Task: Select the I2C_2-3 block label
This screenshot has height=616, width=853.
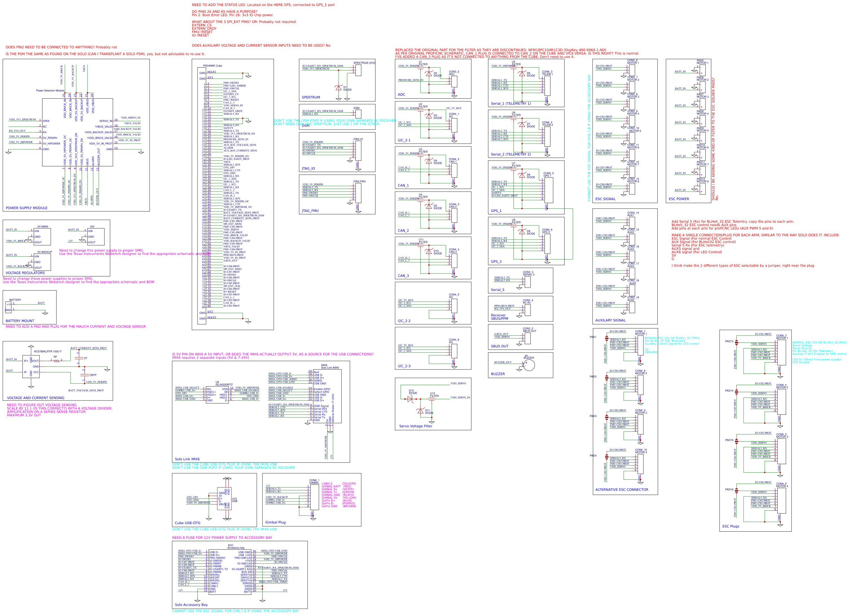Action: pyautogui.click(x=404, y=366)
